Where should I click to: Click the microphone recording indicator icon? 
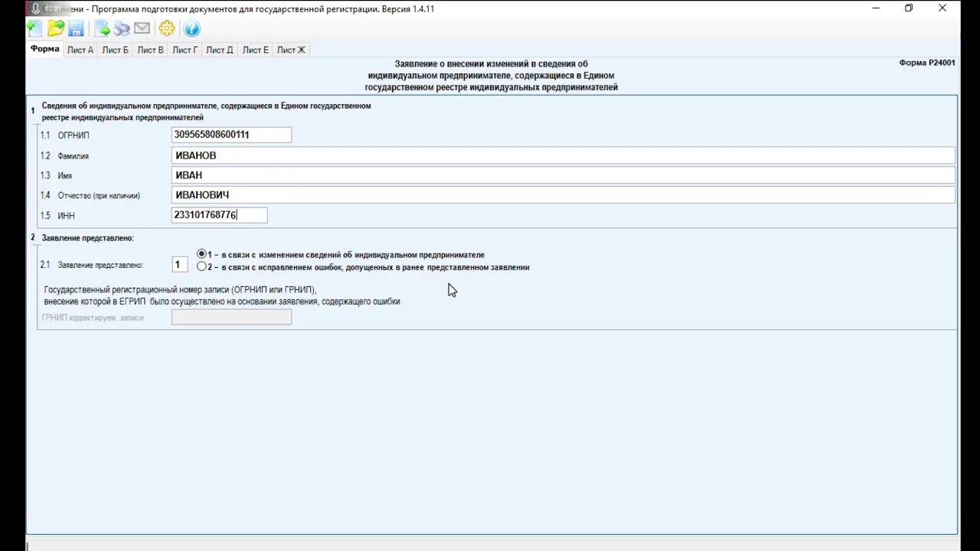pyautogui.click(x=35, y=8)
